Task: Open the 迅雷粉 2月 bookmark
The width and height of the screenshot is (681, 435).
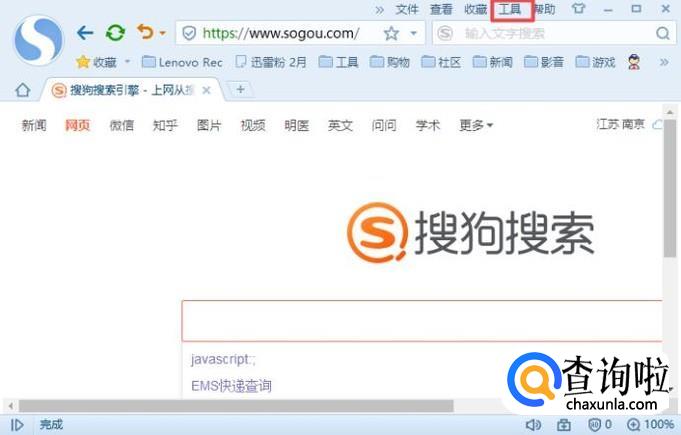Action: pos(271,63)
